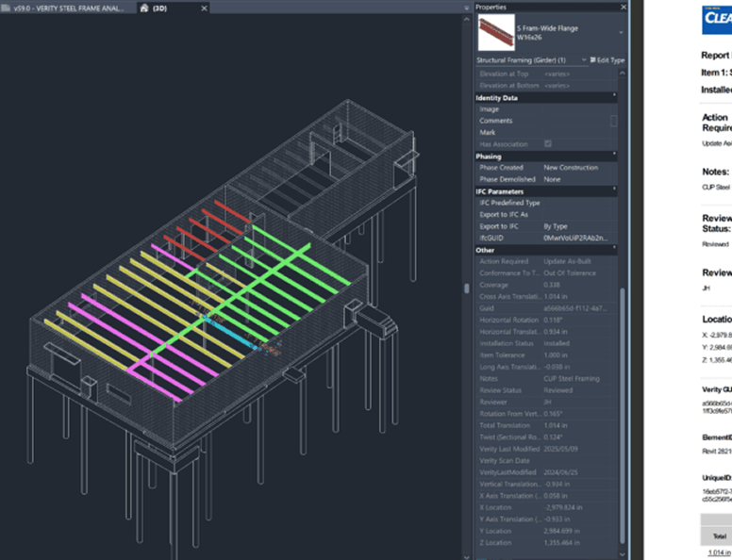Click the Properties panel scrollbar thumb

click(623, 416)
